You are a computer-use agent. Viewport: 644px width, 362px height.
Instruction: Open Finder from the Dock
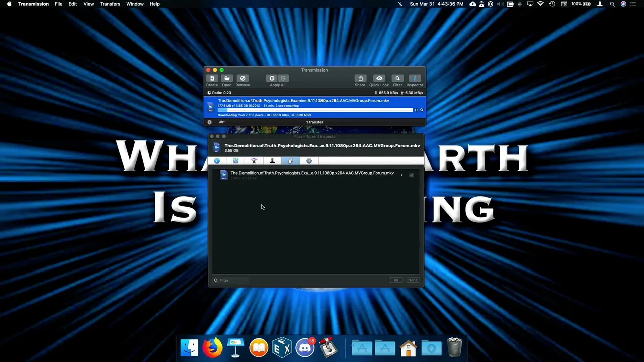click(x=189, y=347)
